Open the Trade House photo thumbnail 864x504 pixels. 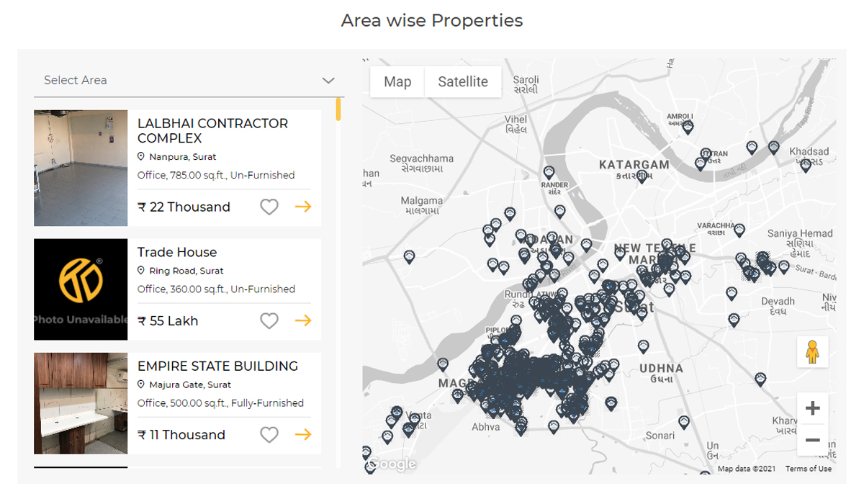[x=81, y=289]
